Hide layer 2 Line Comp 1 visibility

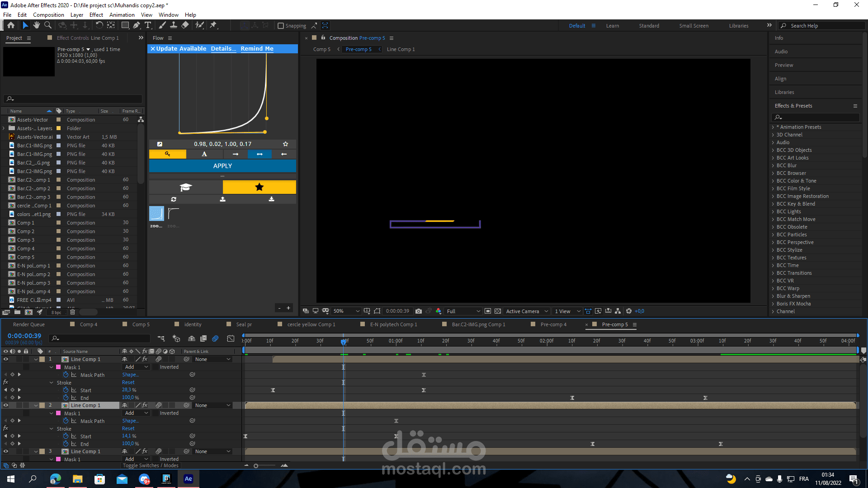pyautogui.click(x=6, y=405)
